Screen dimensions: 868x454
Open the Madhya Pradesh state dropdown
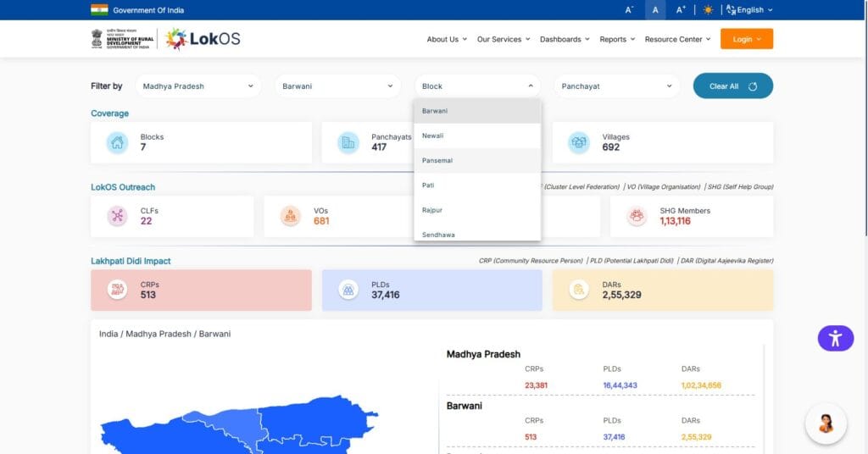[x=198, y=86]
